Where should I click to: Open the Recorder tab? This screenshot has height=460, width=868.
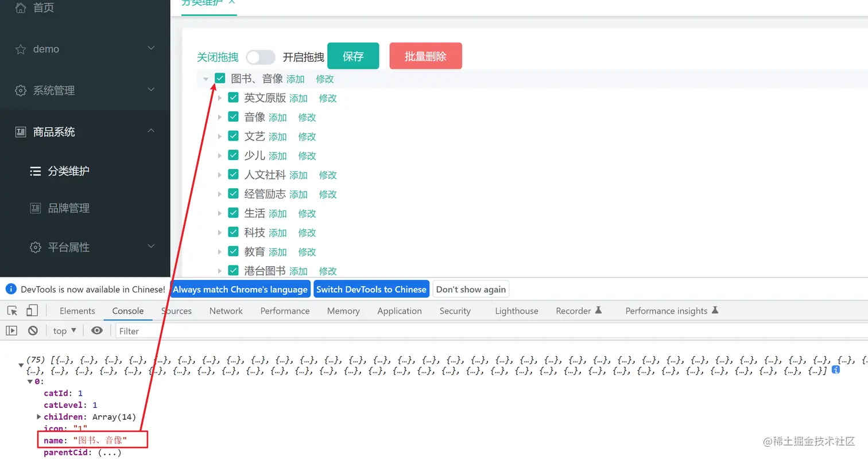pos(579,311)
